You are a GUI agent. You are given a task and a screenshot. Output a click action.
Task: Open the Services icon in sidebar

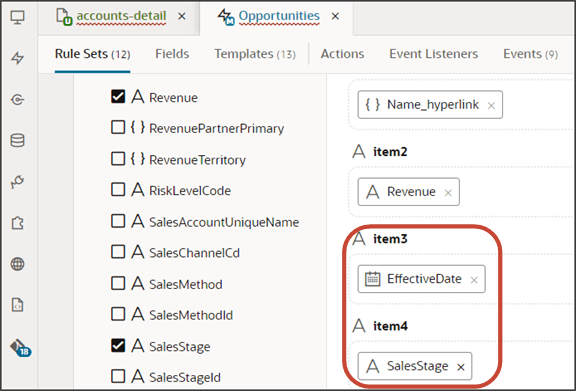tap(18, 100)
